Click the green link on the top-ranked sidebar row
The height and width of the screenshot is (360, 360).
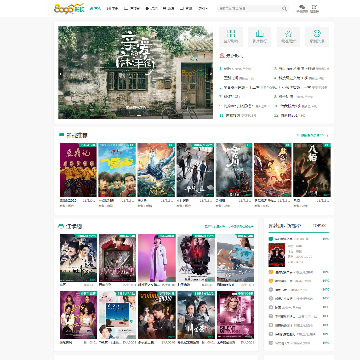(326, 239)
